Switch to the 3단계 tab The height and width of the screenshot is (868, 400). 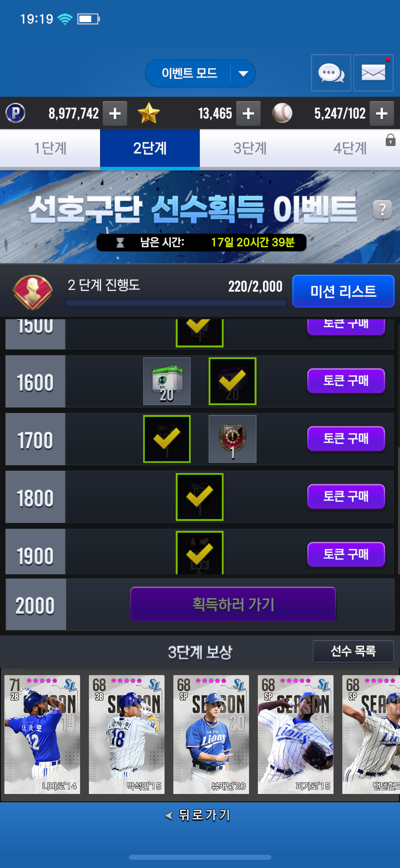[250, 148]
